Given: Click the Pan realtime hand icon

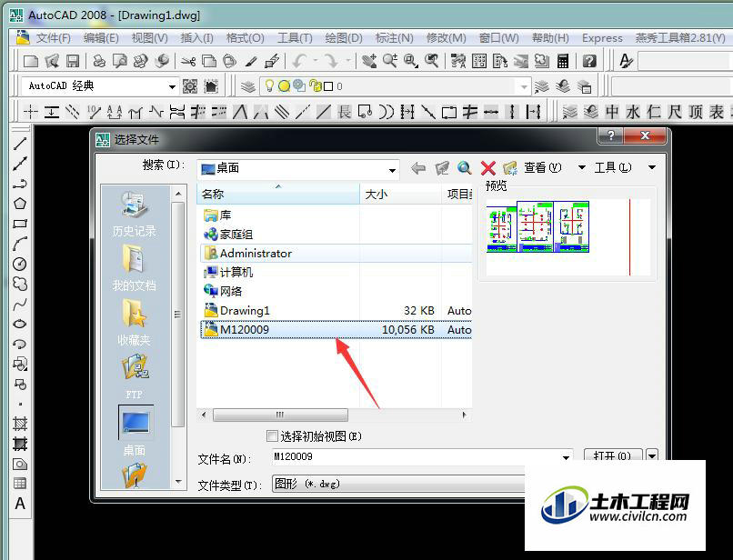Looking at the screenshot, I should coord(369,61).
